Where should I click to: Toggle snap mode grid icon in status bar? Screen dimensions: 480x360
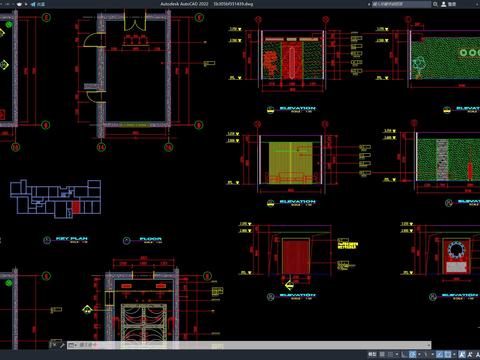(x=390, y=354)
